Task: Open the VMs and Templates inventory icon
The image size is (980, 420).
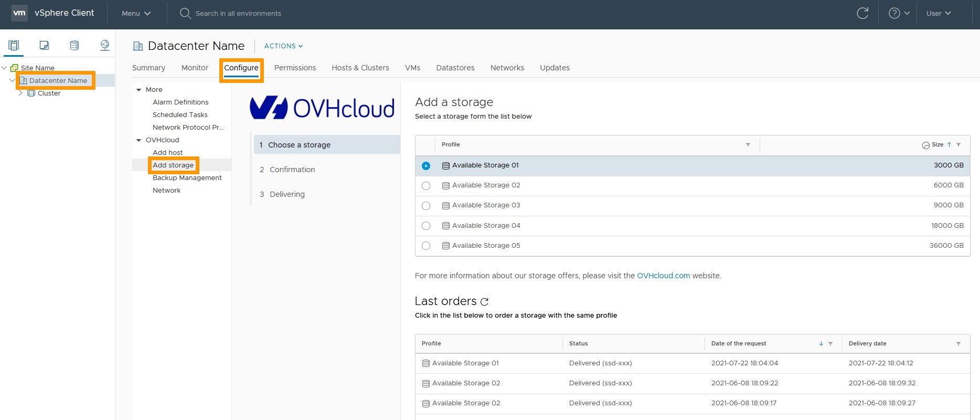Action: pos(44,46)
